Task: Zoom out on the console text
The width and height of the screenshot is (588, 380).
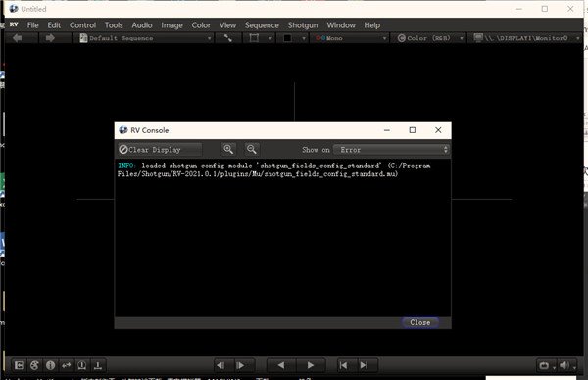Action: (x=252, y=150)
